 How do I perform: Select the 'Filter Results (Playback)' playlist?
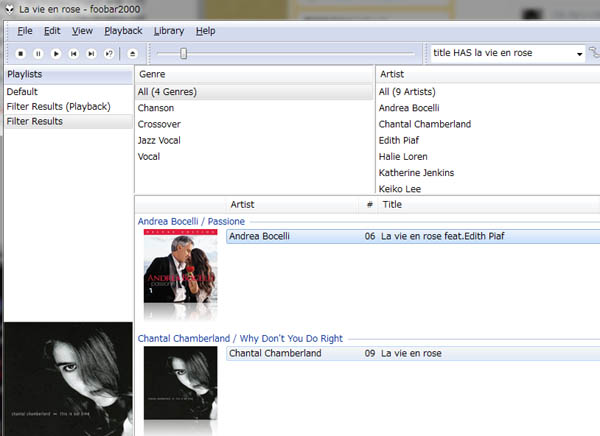(68, 106)
